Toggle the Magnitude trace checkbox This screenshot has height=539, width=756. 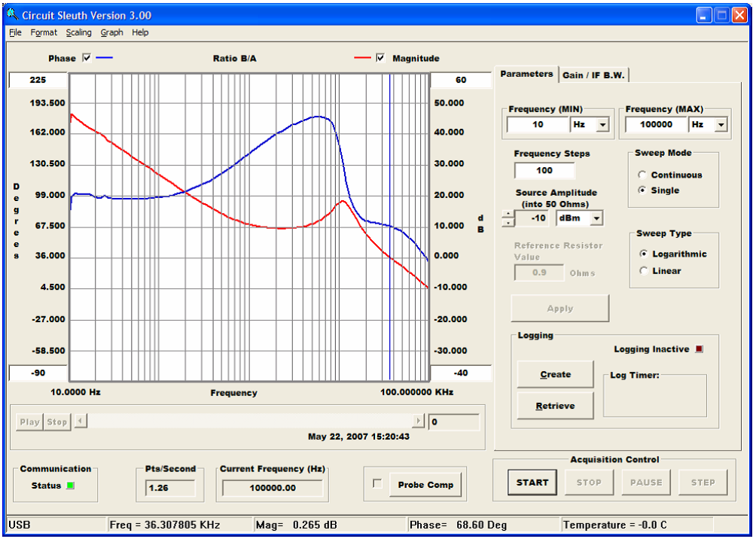click(x=380, y=58)
